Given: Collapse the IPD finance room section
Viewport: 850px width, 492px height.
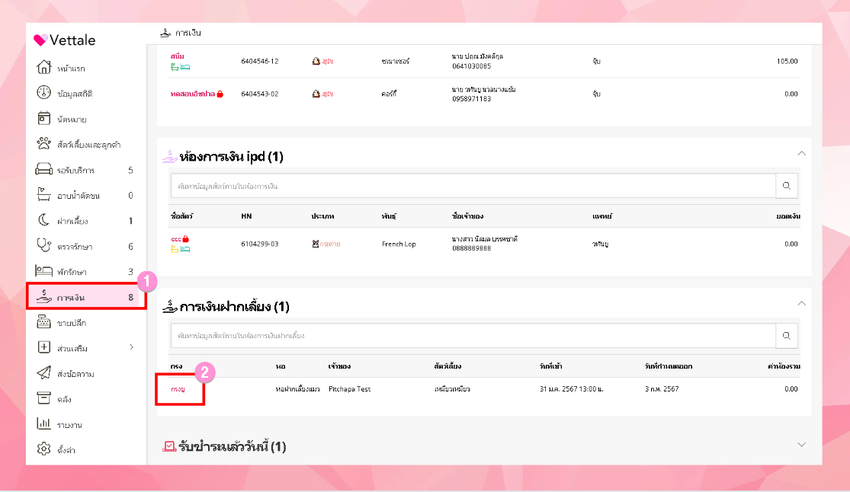Looking at the screenshot, I should (x=801, y=154).
